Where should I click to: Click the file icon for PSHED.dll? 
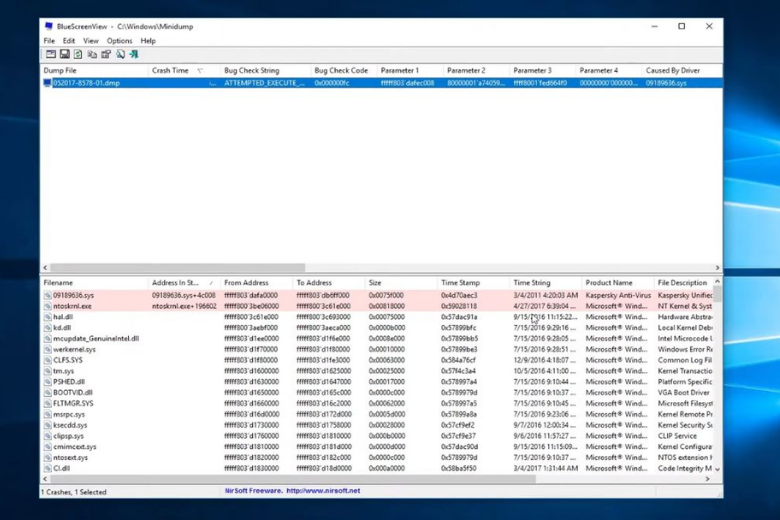pos(48,382)
